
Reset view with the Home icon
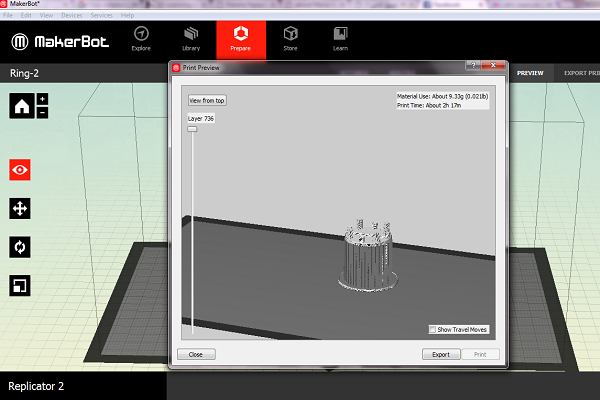pyautogui.click(x=22, y=106)
